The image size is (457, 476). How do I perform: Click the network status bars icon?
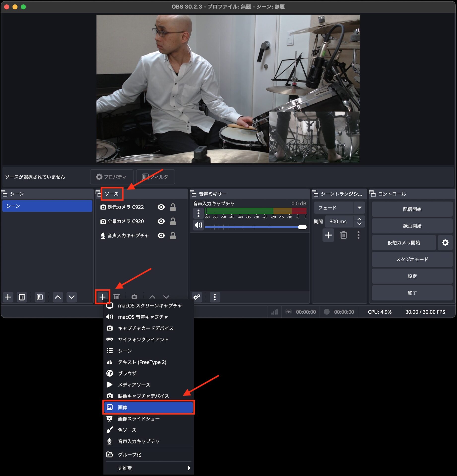(x=275, y=312)
